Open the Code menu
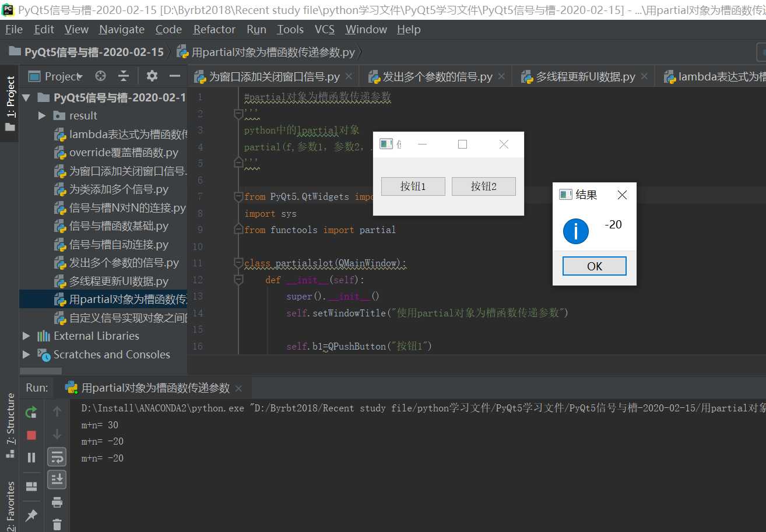 tap(168, 29)
